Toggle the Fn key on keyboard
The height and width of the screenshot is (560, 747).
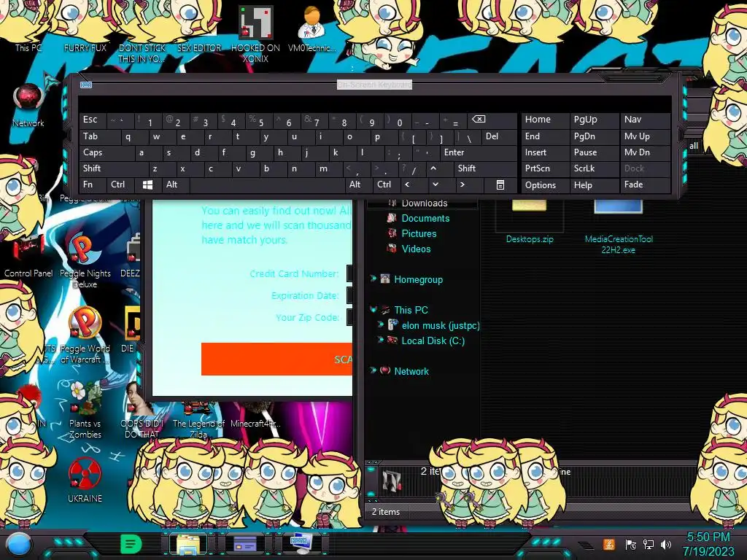[x=93, y=184]
